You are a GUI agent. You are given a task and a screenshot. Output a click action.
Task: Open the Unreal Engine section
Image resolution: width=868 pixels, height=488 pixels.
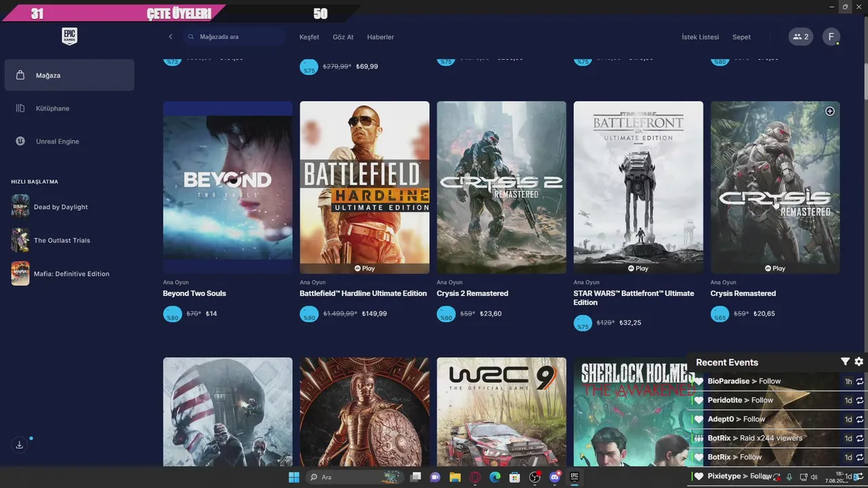[69, 141]
